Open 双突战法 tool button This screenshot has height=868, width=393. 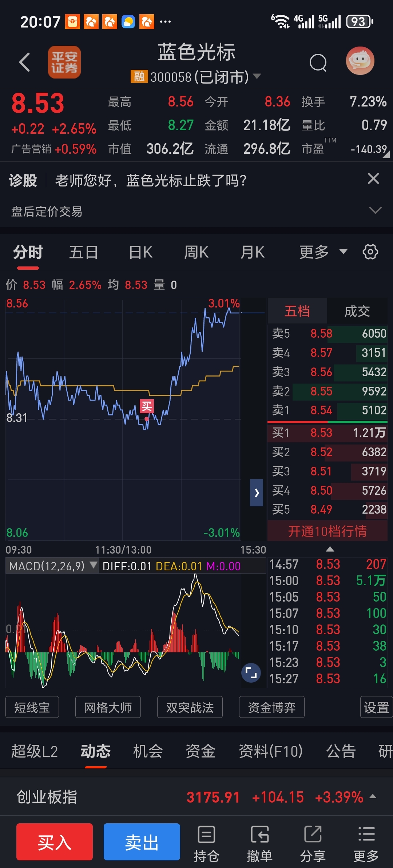point(190,707)
